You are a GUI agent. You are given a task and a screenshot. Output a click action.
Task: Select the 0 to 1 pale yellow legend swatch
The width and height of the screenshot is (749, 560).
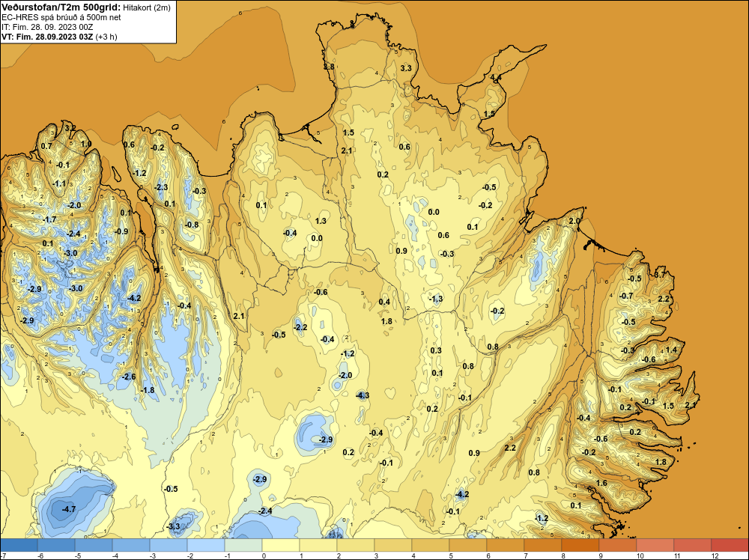(x=280, y=545)
